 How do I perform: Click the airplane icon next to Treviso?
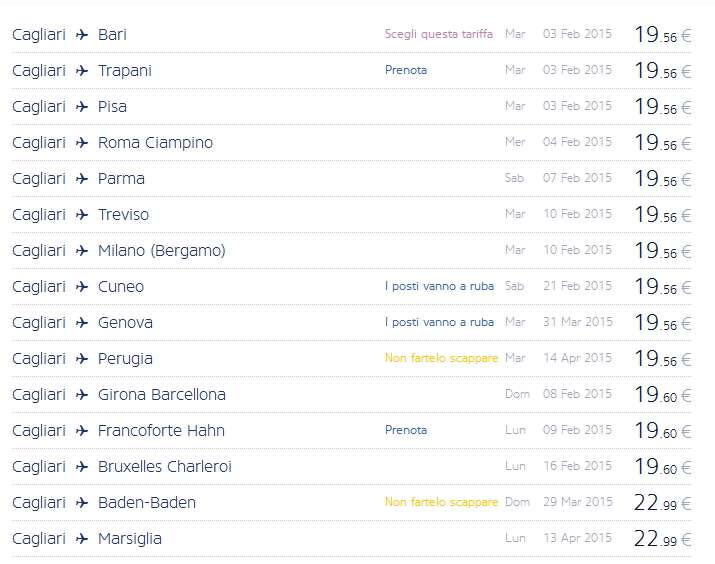point(82,215)
